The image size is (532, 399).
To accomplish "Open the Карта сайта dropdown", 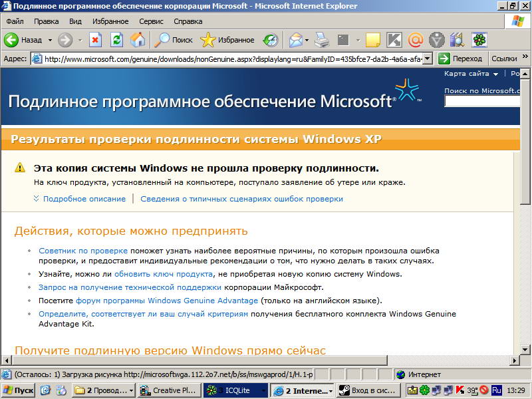I will coord(471,74).
